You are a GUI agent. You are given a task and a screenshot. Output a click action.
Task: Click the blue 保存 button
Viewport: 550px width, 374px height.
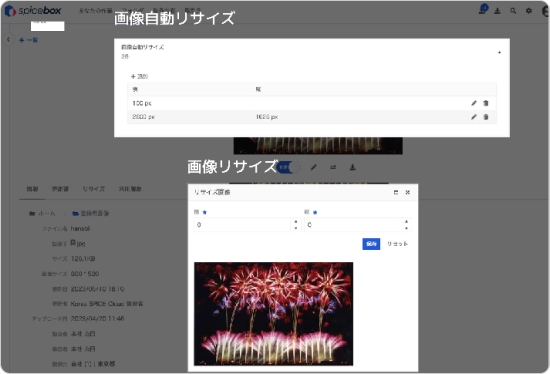[x=371, y=244]
